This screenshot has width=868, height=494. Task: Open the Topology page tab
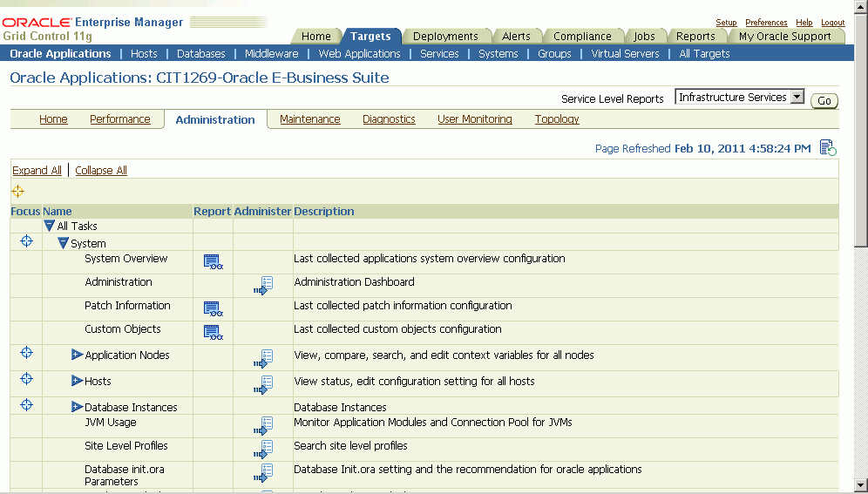(x=557, y=119)
